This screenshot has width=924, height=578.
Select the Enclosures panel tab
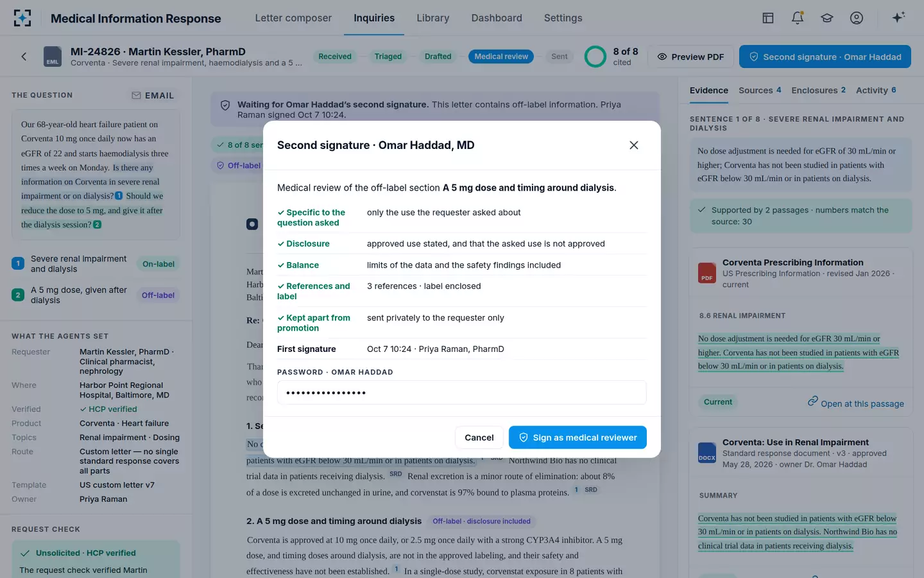[x=819, y=91]
